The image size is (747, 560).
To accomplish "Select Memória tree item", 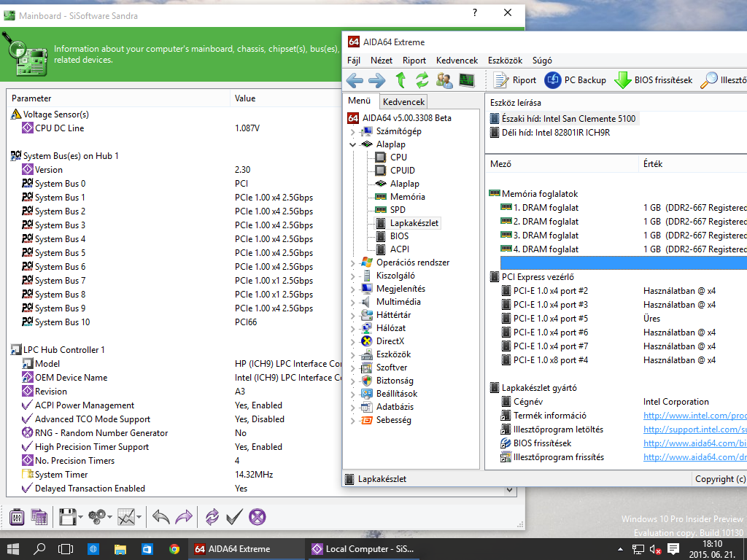I will pos(407,197).
